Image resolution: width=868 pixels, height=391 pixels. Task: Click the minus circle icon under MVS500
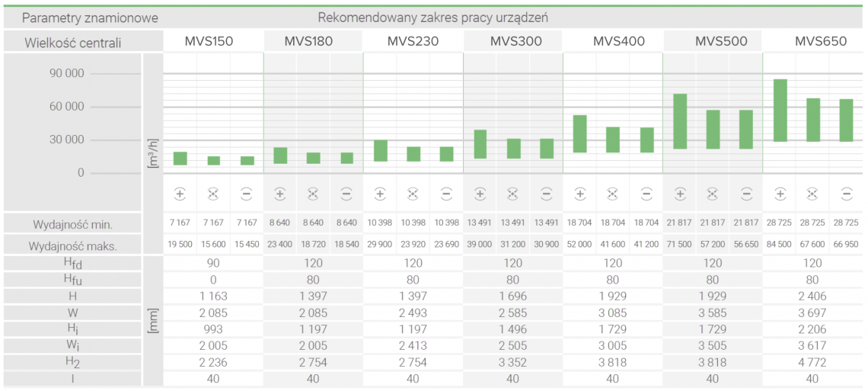click(746, 194)
